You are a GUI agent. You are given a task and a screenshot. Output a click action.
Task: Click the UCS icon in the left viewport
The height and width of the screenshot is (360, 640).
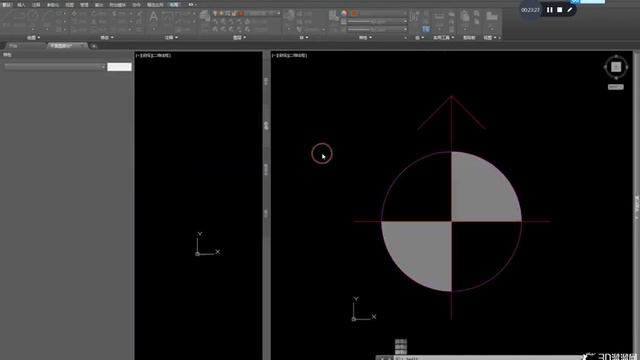(207, 244)
